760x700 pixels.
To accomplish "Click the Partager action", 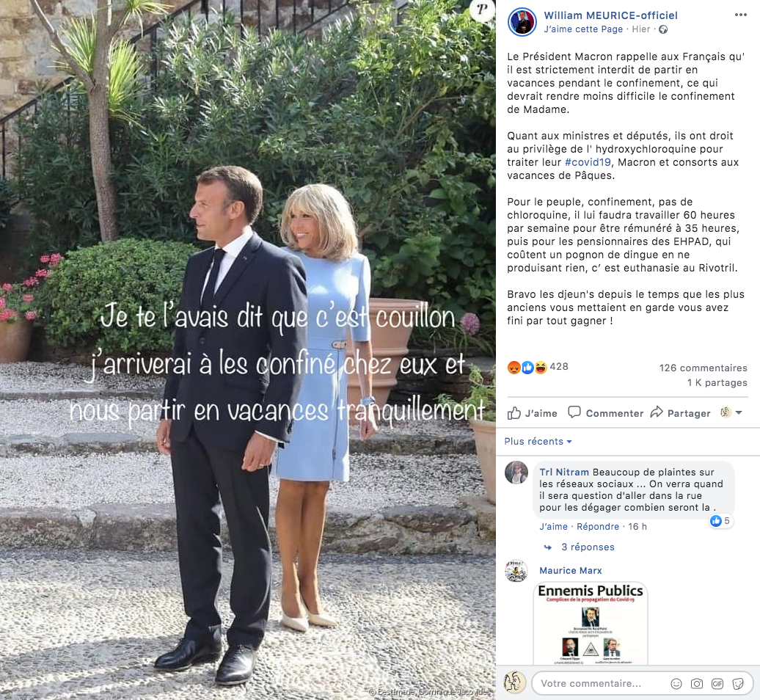I will click(681, 413).
